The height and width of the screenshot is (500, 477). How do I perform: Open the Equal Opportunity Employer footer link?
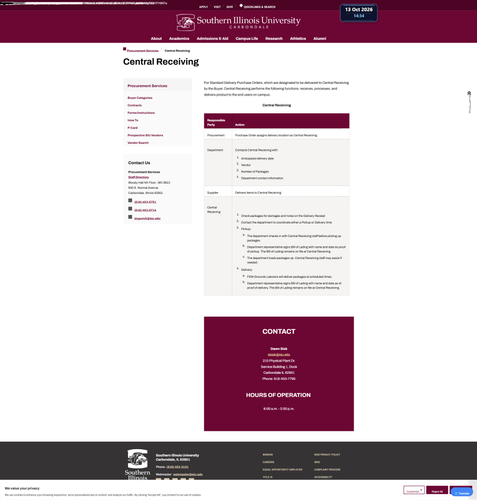(282, 470)
